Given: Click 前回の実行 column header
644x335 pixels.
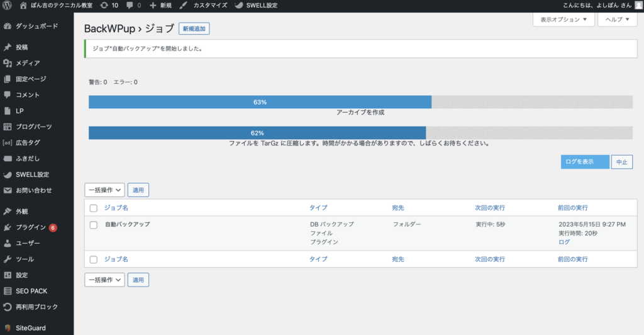Looking at the screenshot, I should pyautogui.click(x=572, y=208).
